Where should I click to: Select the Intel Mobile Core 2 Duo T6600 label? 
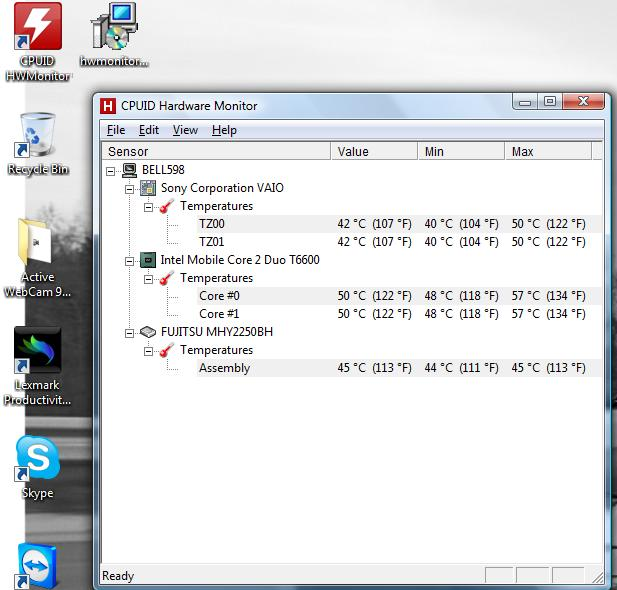(x=240, y=260)
